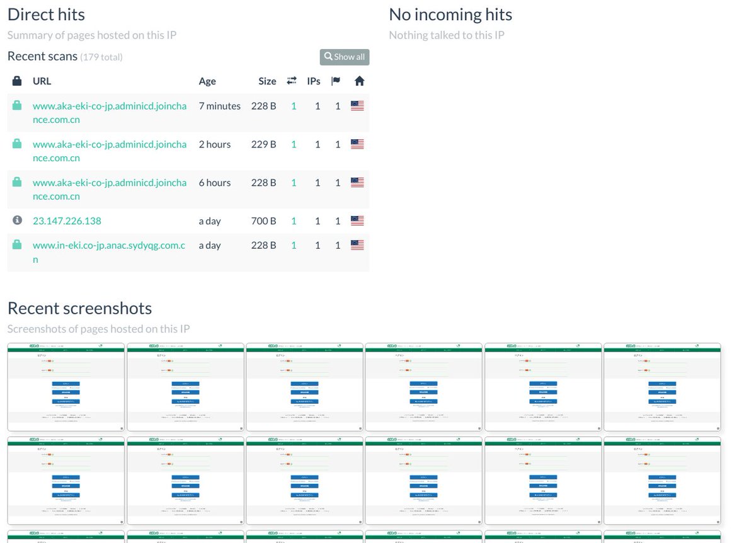This screenshot has width=756, height=543.
Task: Click the 'Direct hits' heading
Action: (46, 14)
